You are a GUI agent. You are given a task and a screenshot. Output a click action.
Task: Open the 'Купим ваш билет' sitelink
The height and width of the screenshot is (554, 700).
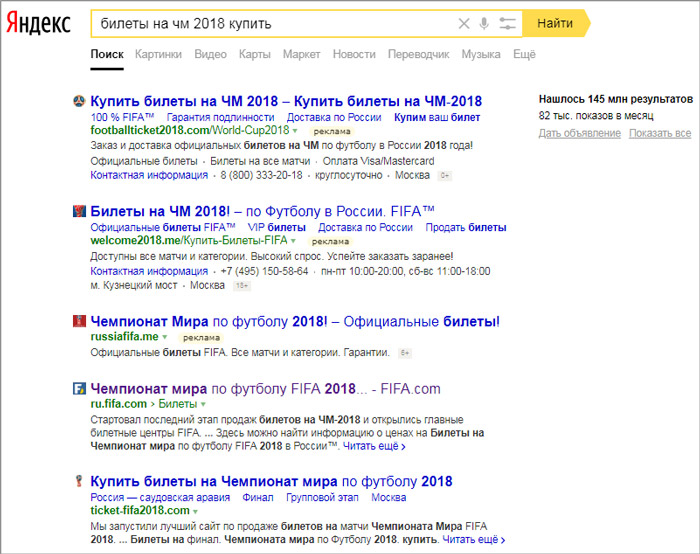[437, 117]
